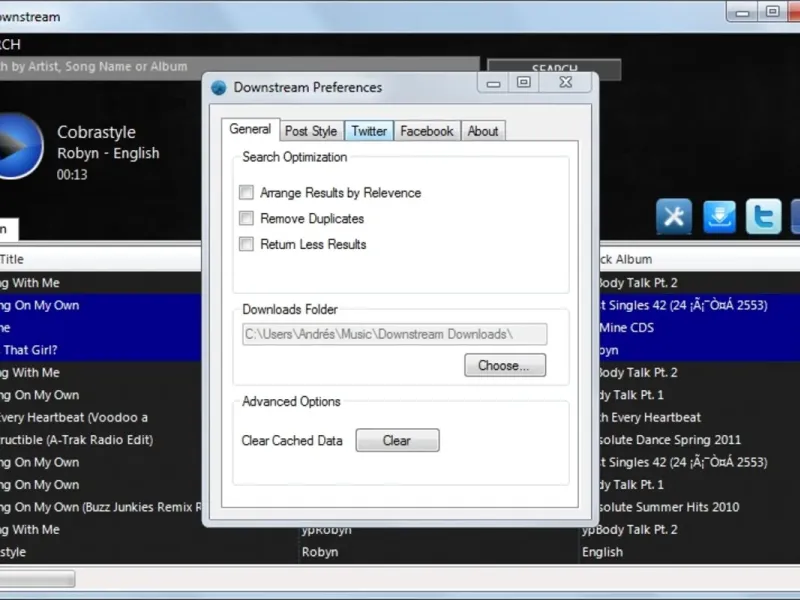Viewport: 800px width, 600px height.
Task: Select '(Buzz Junkies Remix' track row
Action: point(101,507)
